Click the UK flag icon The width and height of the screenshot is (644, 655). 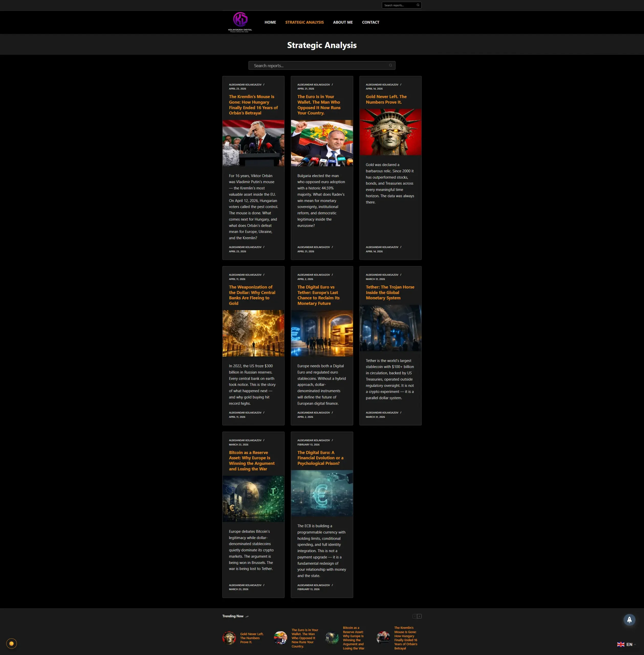tap(621, 644)
